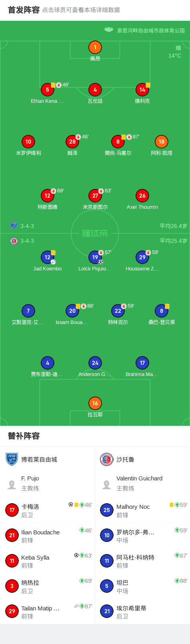This screenshot has width=190, height=644.
Task: Open substitute 埃尔希里蒂 number 21 row
Action: (142, 612)
